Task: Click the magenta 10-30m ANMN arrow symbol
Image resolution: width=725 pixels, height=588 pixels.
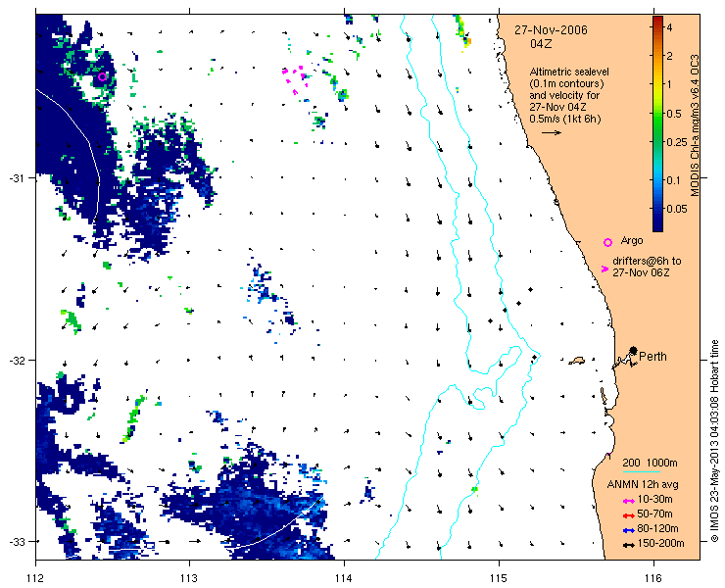Action: point(628,501)
